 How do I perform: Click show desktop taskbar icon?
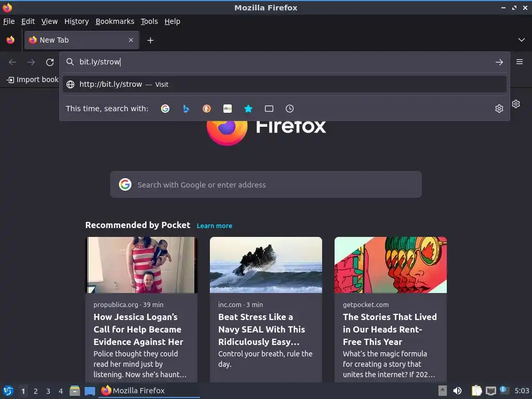(x=89, y=391)
